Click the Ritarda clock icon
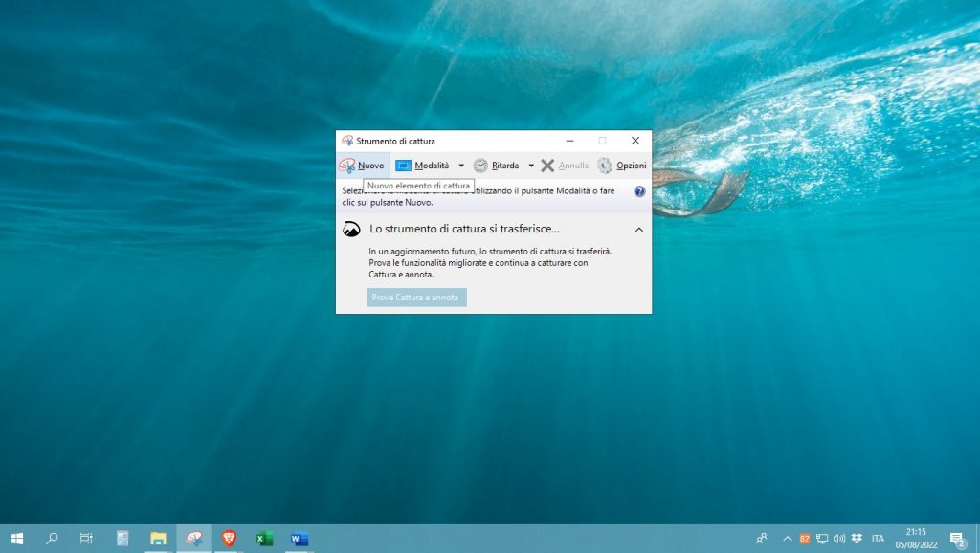The width and height of the screenshot is (980, 553). click(480, 166)
